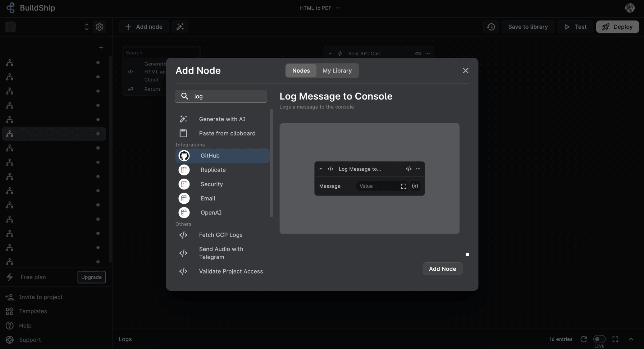Open the Fetch GCP Logs node

(220, 235)
